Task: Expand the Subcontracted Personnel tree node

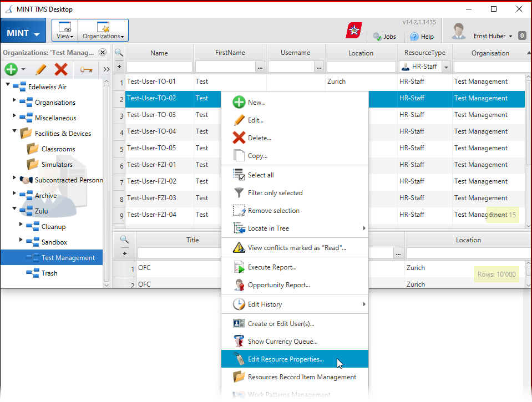Action: click(14, 177)
